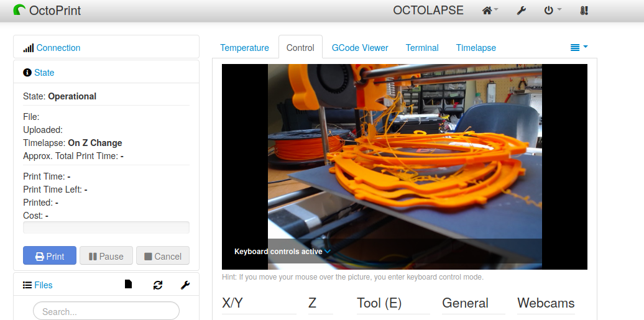Image resolution: width=644 pixels, height=320 pixels.
Task: Click the Uploaded text row
Action: coord(43,130)
